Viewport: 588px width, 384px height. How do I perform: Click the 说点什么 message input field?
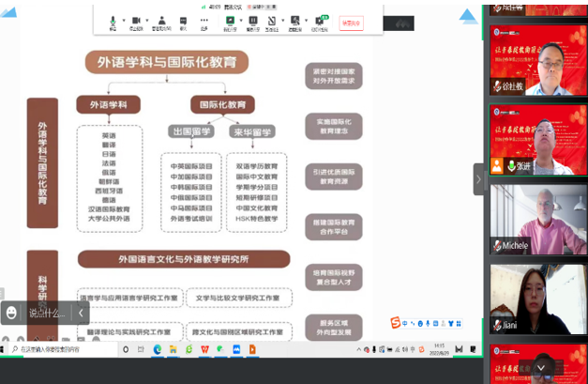(x=47, y=313)
